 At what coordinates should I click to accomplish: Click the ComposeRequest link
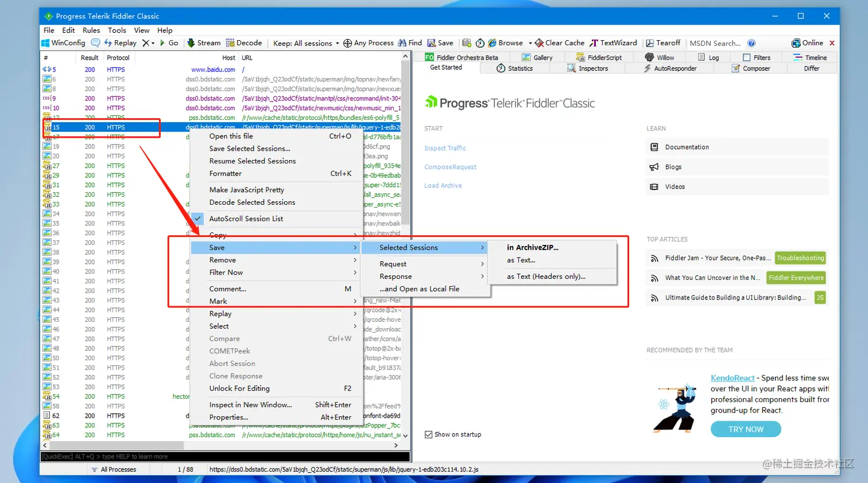coord(451,167)
